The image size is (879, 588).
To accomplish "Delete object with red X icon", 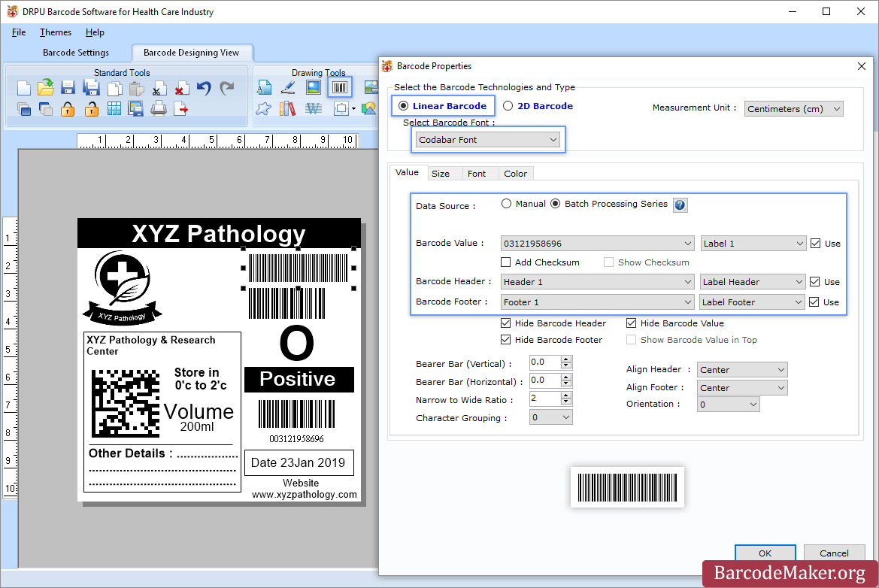I will click(181, 89).
